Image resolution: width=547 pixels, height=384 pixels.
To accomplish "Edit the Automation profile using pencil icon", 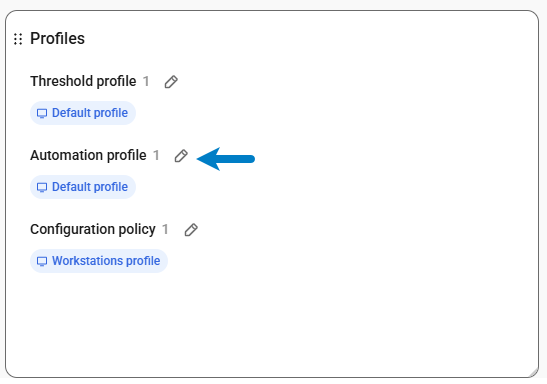I will (x=181, y=156).
